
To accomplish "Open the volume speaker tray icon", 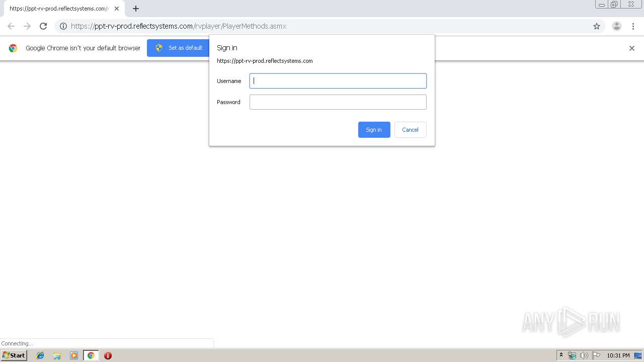I will click(584, 355).
